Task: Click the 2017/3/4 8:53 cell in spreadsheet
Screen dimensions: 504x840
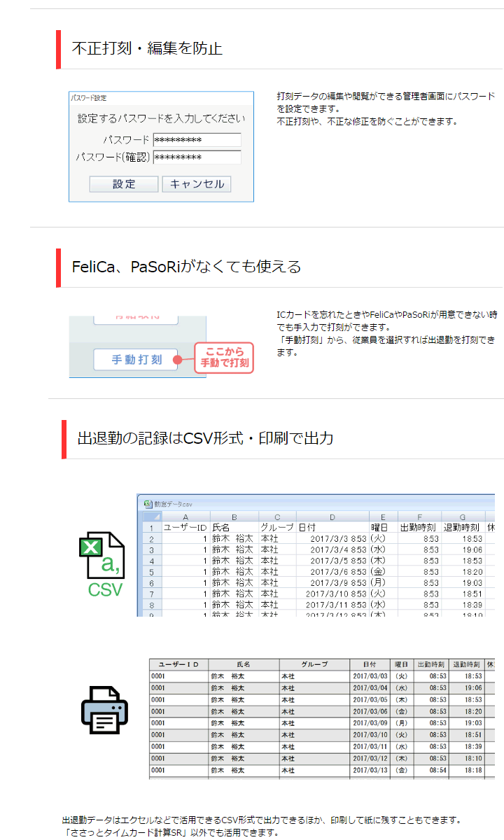Action: click(x=332, y=549)
